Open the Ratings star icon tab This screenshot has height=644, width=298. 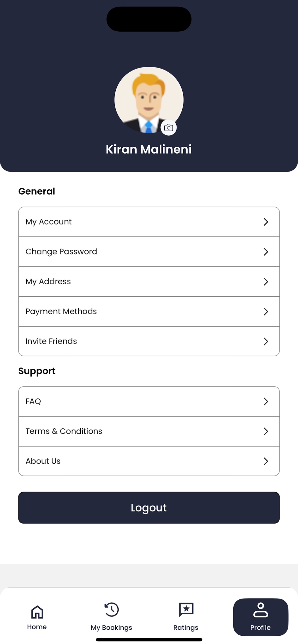186,609
